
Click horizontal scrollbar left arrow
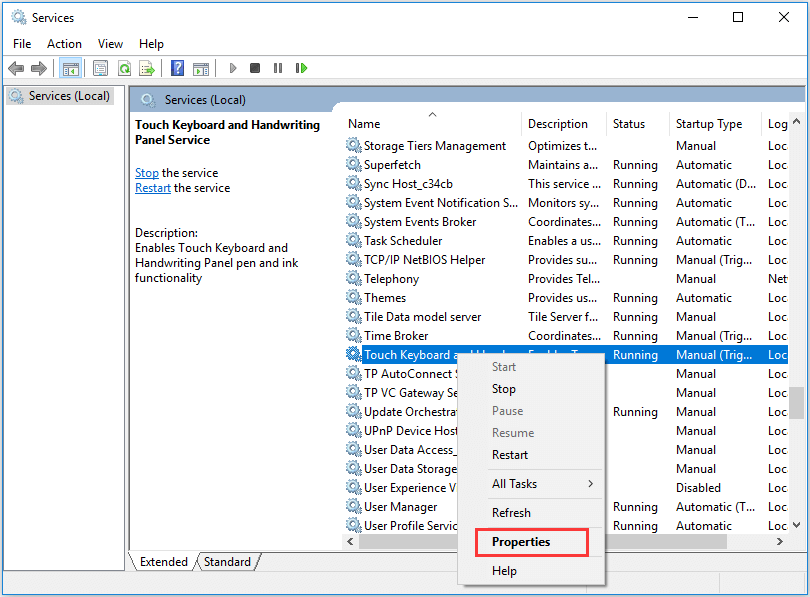tap(350, 541)
